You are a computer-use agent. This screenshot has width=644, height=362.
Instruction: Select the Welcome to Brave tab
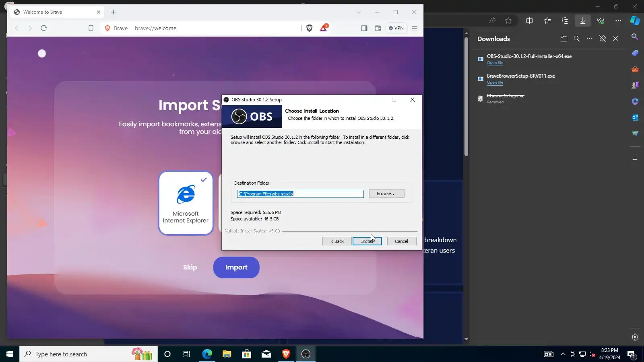(x=56, y=12)
